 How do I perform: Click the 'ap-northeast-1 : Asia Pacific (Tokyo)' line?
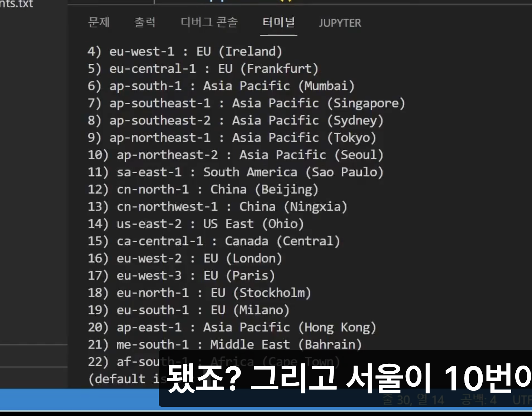point(232,138)
